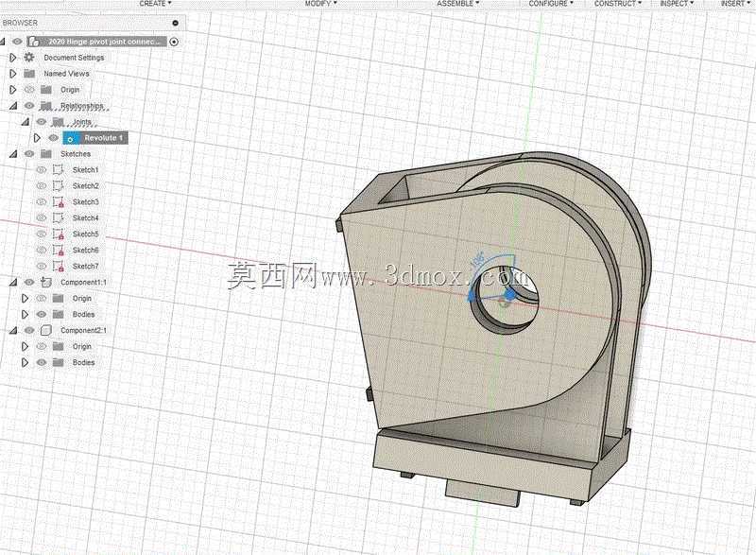This screenshot has height=555, width=756.
Task: Click the blue joint origin marker on the model
Action: [509, 294]
